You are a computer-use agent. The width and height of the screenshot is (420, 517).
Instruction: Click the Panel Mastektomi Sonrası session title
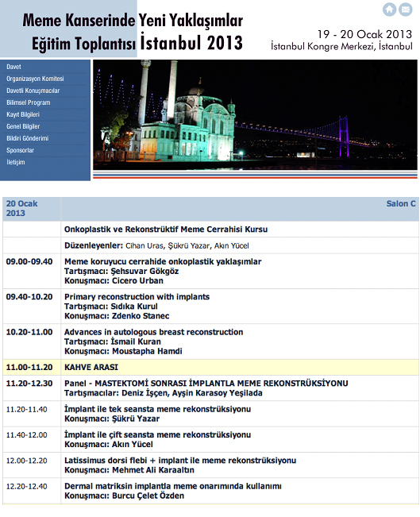click(206, 383)
